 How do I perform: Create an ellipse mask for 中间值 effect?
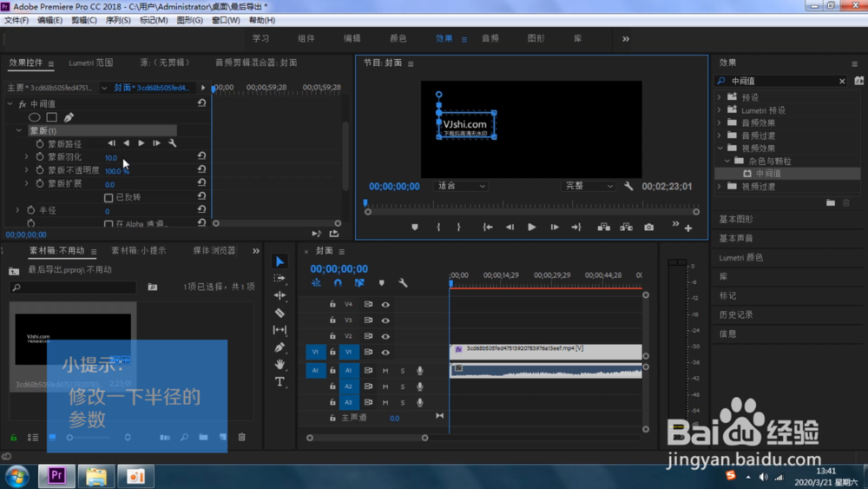[x=35, y=117]
